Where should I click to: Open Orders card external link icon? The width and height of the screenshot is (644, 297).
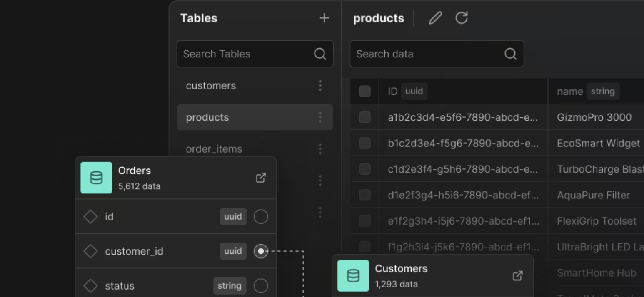tap(261, 178)
